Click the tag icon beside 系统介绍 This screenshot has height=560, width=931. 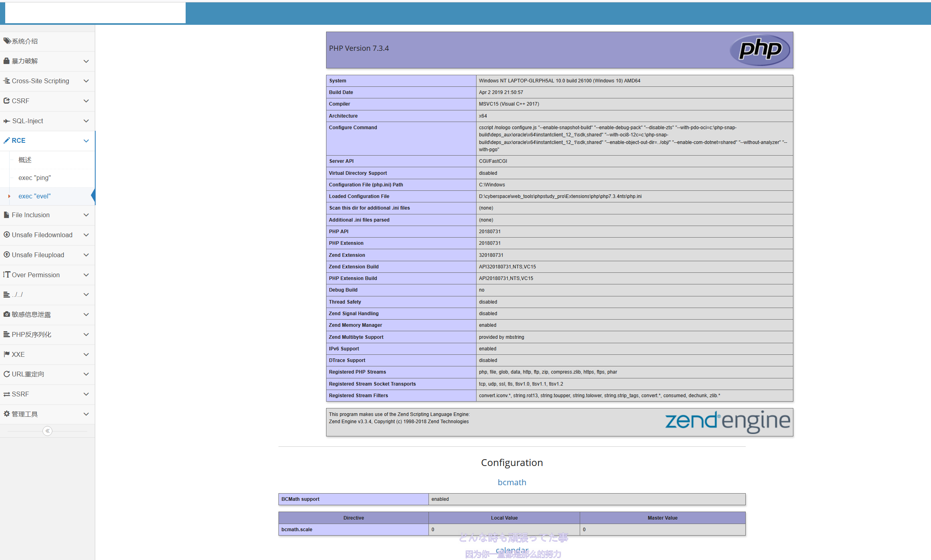(x=7, y=41)
